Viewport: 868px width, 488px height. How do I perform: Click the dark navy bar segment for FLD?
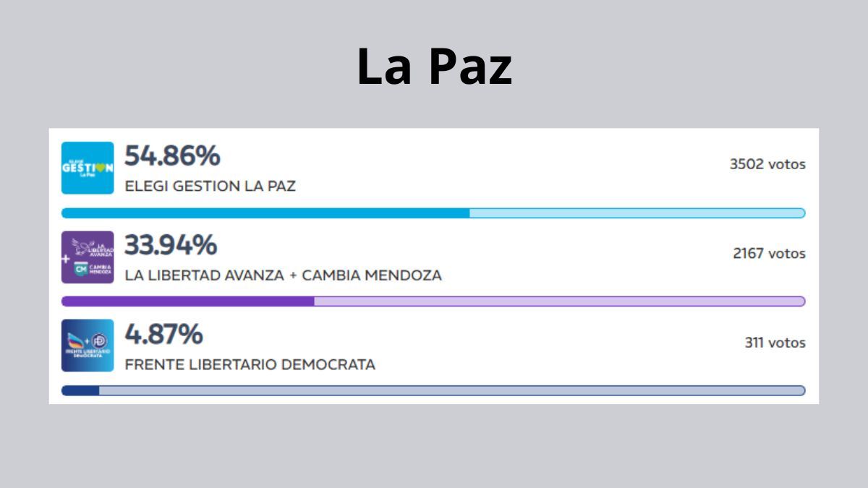[80, 389]
